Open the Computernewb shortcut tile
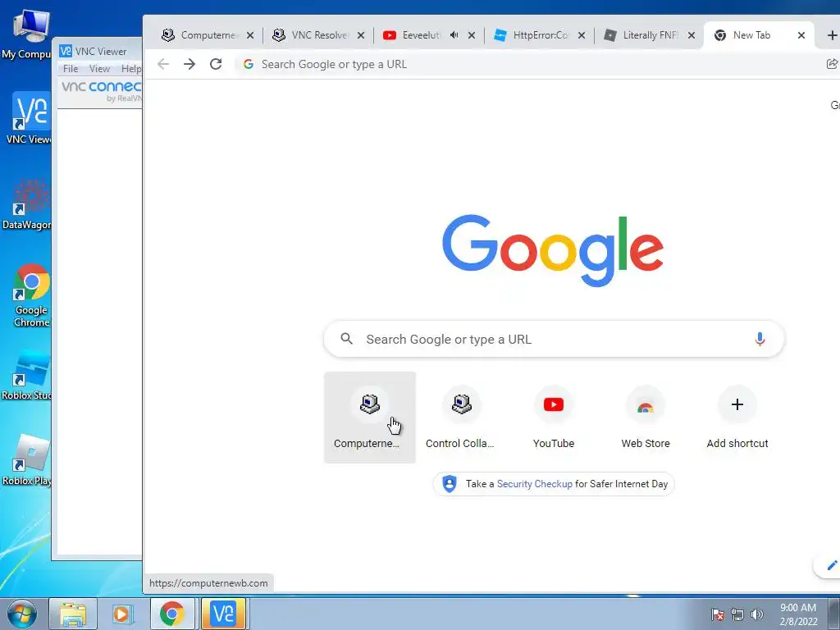Image resolution: width=840 pixels, height=630 pixels. pos(370,418)
